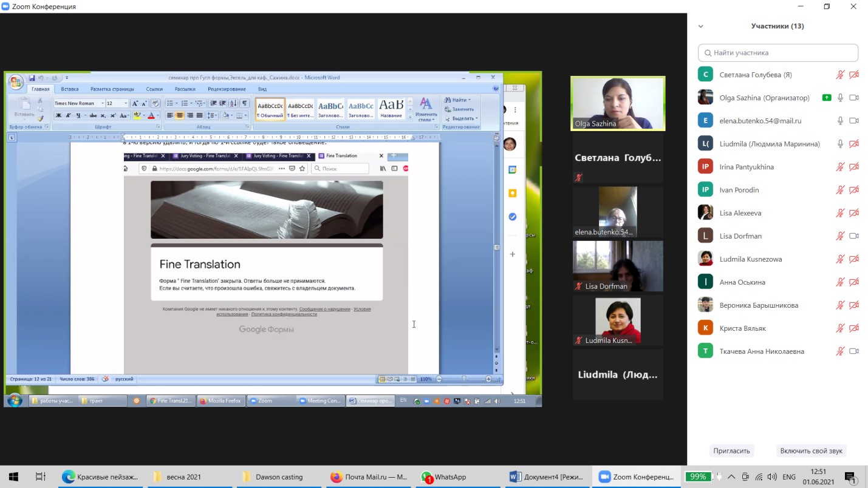Click Mozilla Firefox on shared Windows 7 taskbar
Image resolution: width=868 pixels, height=488 pixels.
[220, 401]
